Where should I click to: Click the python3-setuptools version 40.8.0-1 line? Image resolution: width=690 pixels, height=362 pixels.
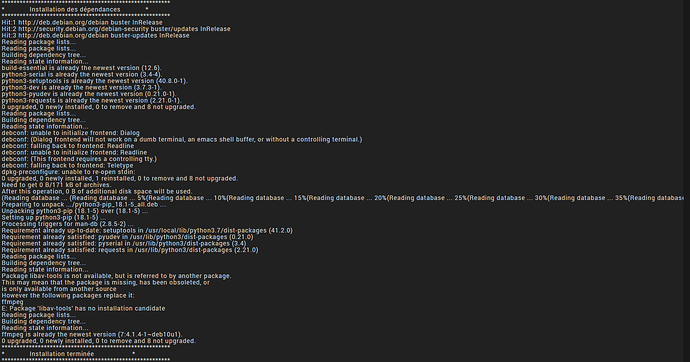(95, 81)
